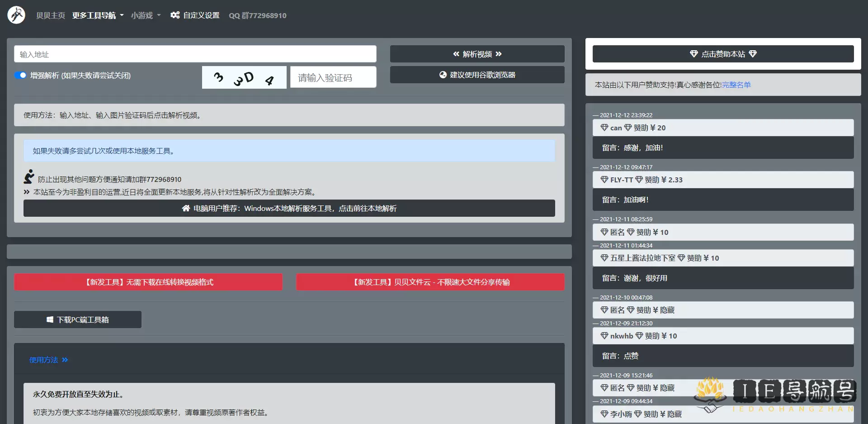Click the globe icon on 建议使用谷歌浏览器

pyautogui.click(x=442, y=75)
